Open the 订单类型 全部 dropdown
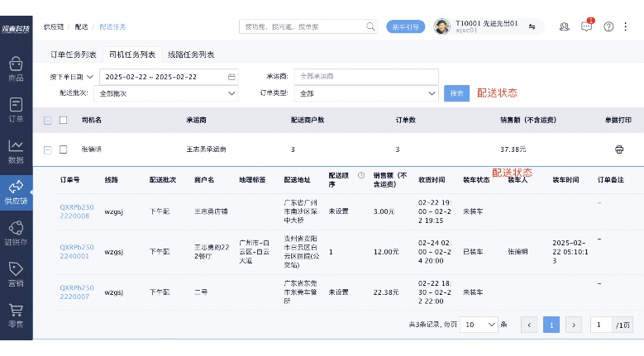This screenshot has width=644, height=356. [366, 93]
